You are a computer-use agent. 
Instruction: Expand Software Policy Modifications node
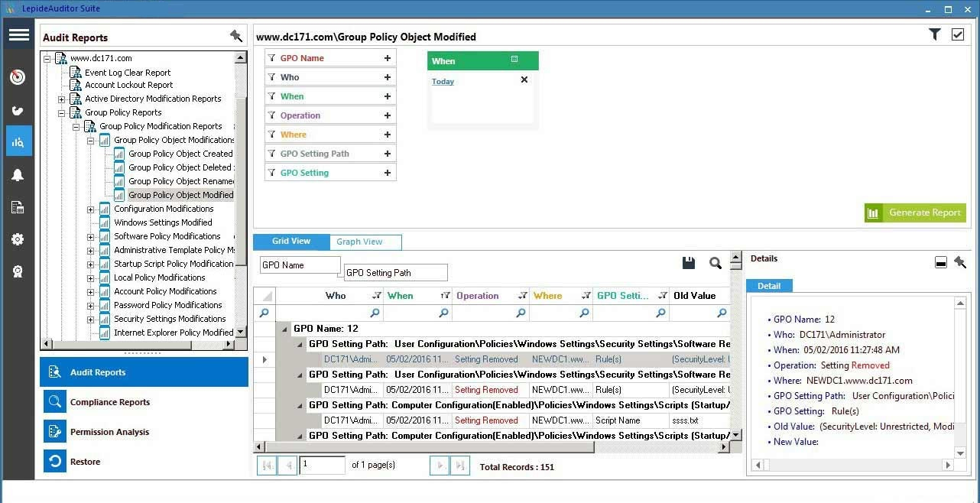[x=91, y=237]
